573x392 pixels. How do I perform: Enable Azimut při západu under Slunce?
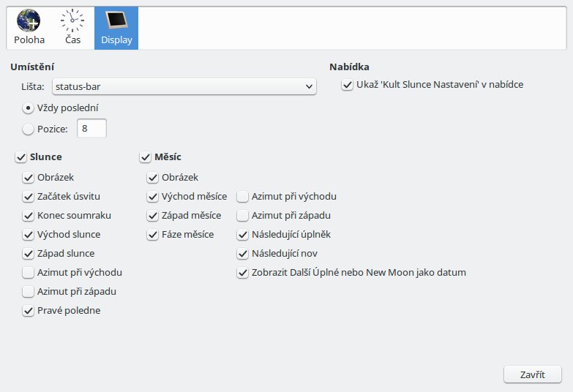[x=28, y=292]
